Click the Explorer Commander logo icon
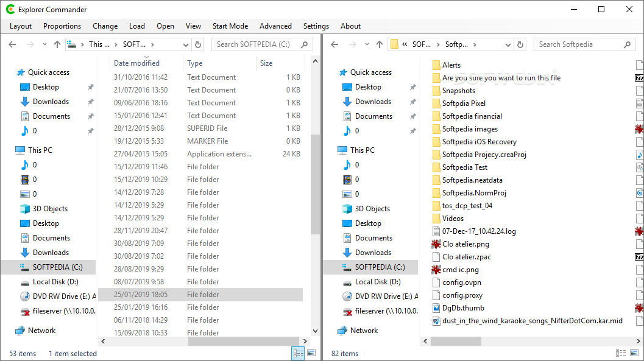Viewport: 644px width, 361px height. point(10,9)
